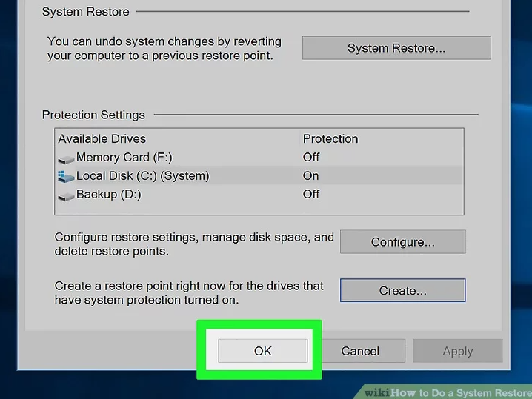Click the Off status for Memory Card (F:)

pyautogui.click(x=311, y=157)
